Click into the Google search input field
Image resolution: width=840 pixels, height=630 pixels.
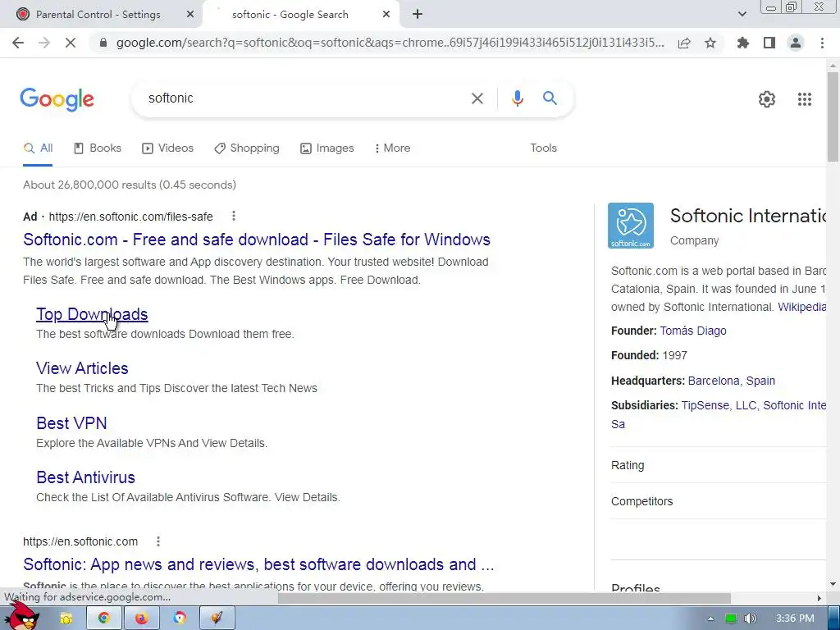tap(305, 98)
